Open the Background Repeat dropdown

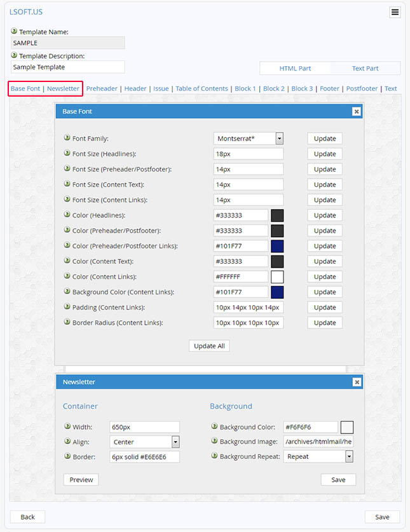coord(318,456)
